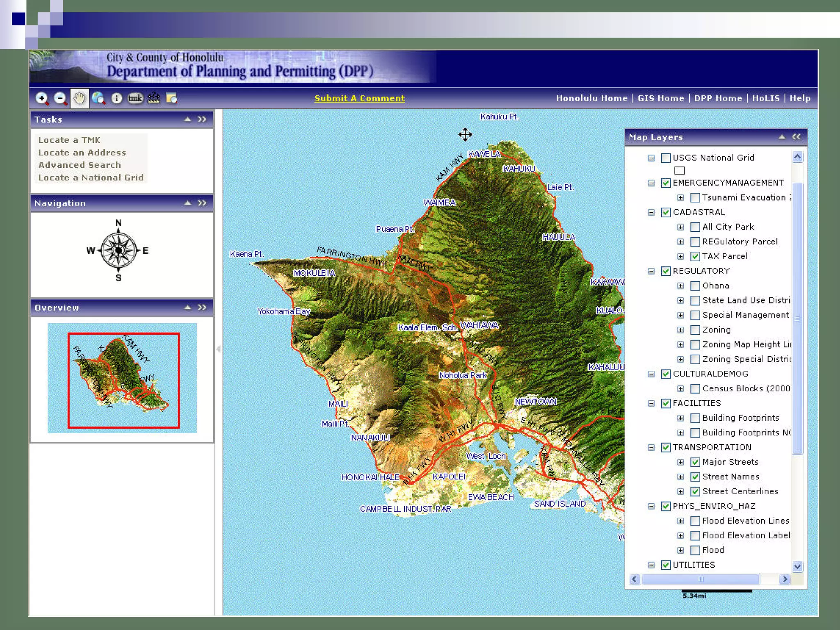Image resolution: width=840 pixels, height=630 pixels.
Task: Check the USGS National Grid layer
Action: (666, 158)
